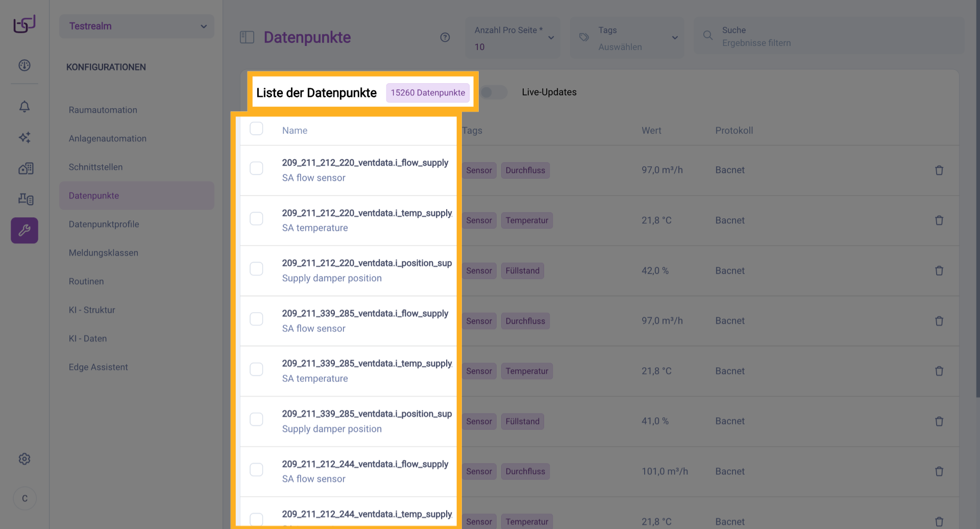Go to Datenpunktprofile menu item
980x529 pixels.
[x=104, y=224]
